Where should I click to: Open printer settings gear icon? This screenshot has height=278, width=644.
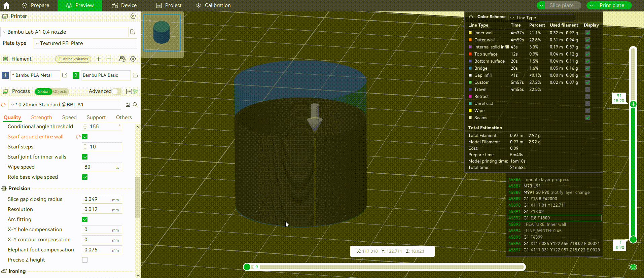tap(133, 16)
